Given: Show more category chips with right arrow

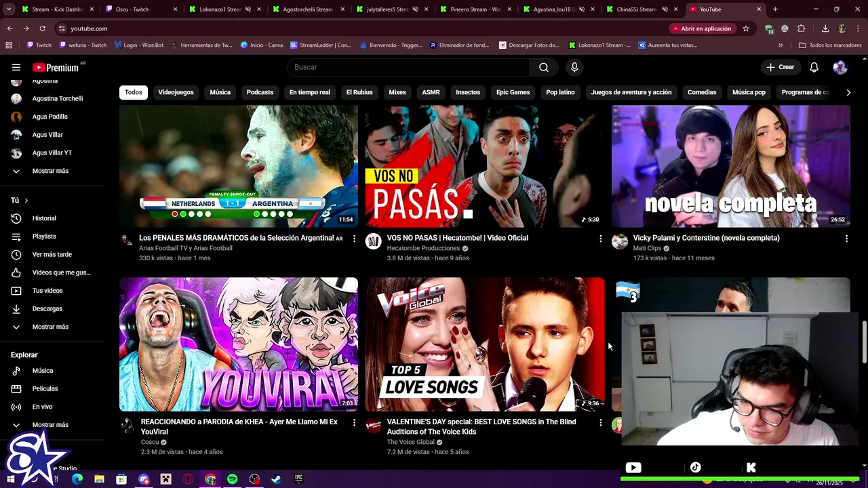Looking at the screenshot, I should pyautogui.click(x=848, y=92).
